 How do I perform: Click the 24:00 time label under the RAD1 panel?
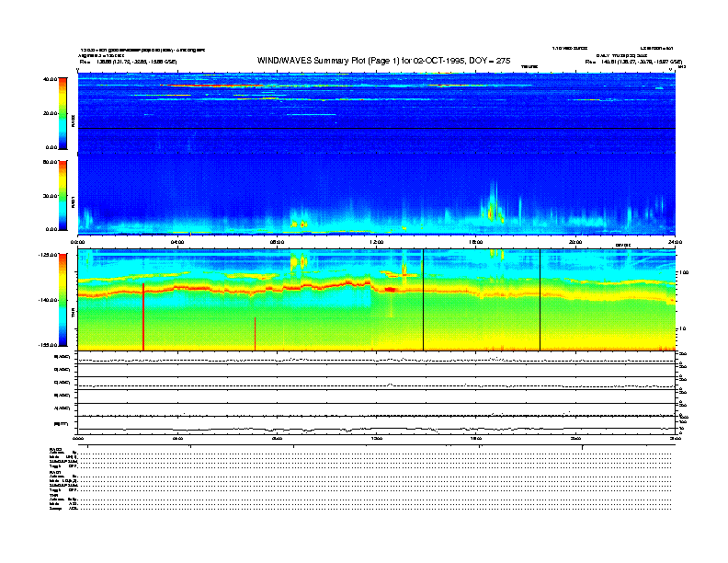pyautogui.click(x=675, y=242)
